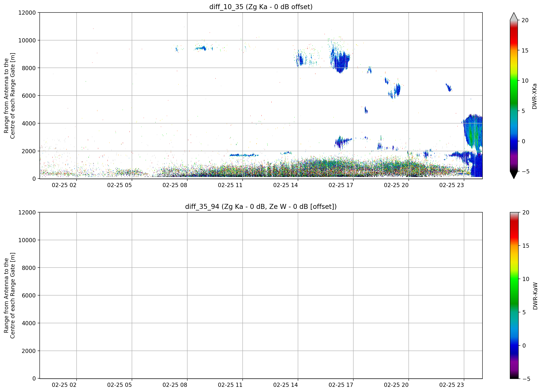Select the DWR-KaW colorbar label
Screen dimensions: 542x392
[x=535, y=296]
